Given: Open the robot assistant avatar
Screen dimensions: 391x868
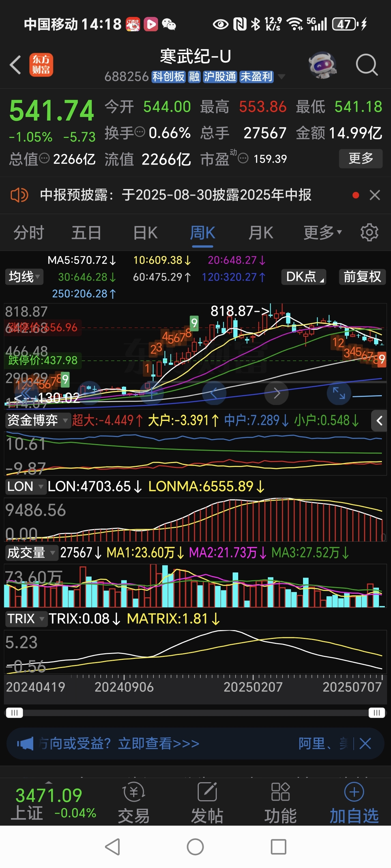Looking at the screenshot, I should tap(323, 65).
